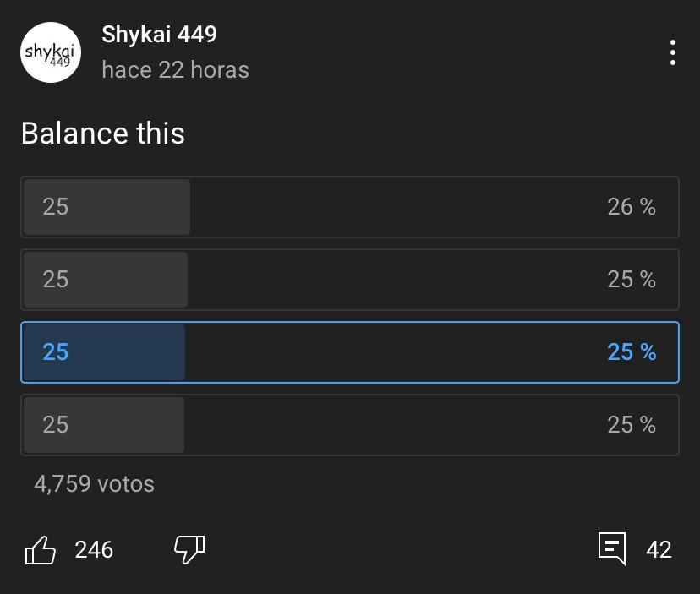The image size is (700, 594).
Task: Click the "Balance this" post text
Action: [x=102, y=134]
